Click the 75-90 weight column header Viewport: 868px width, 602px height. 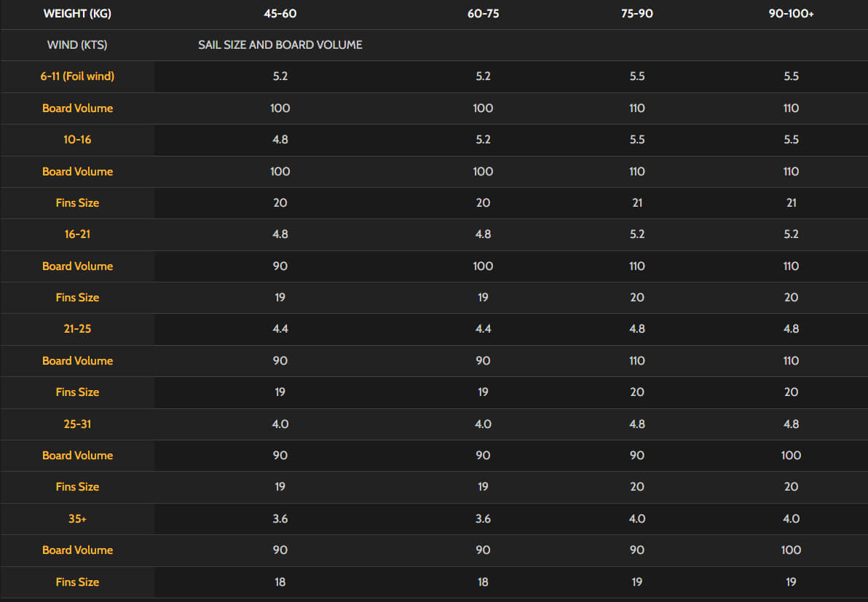tap(637, 14)
